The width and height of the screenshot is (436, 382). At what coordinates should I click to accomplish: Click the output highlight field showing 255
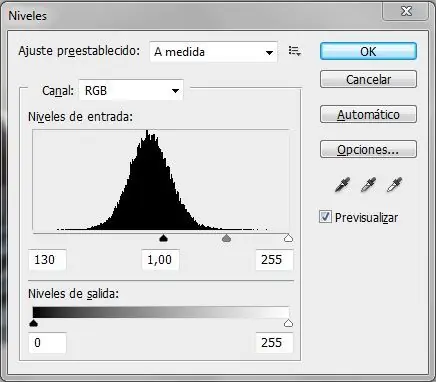274,342
